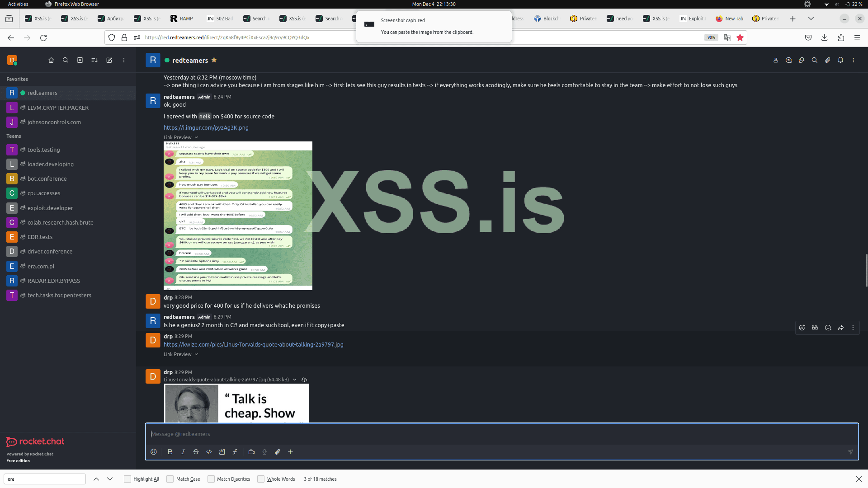Expand the kwize Link Preview chevron

tap(196, 354)
